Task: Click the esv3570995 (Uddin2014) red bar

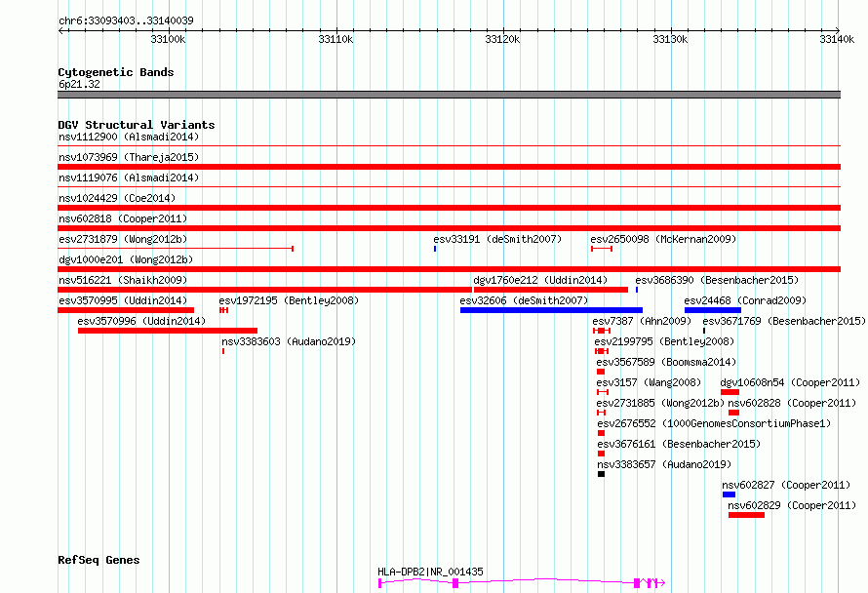Action: [126, 310]
